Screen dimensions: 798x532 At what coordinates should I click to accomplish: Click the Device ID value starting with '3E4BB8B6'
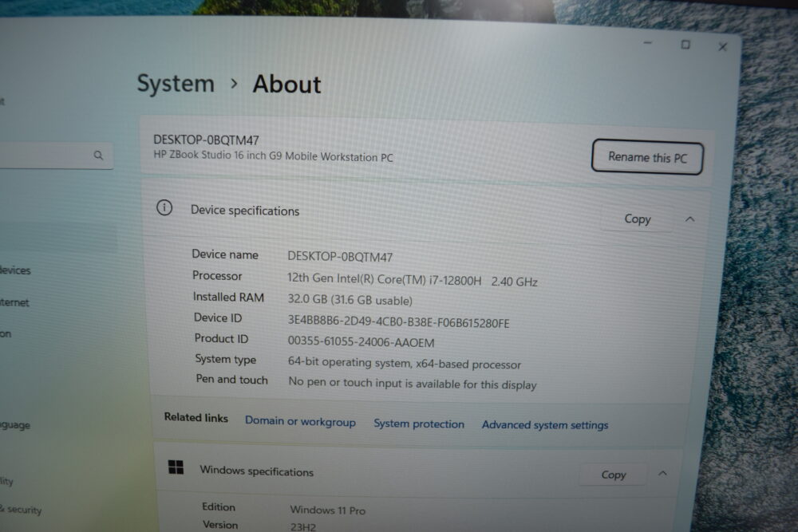pyautogui.click(x=398, y=321)
